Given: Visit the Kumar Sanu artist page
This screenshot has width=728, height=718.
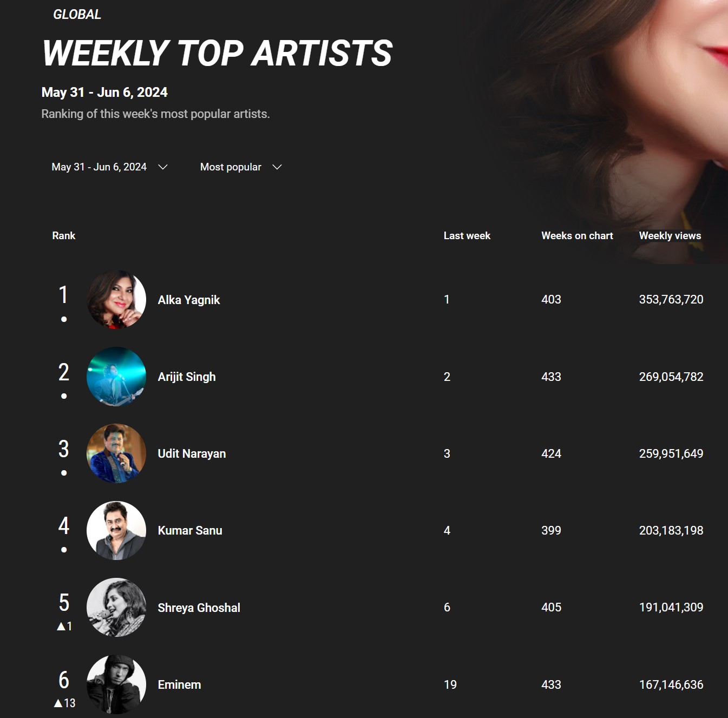Looking at the screenshot, I should coord(190,530).
